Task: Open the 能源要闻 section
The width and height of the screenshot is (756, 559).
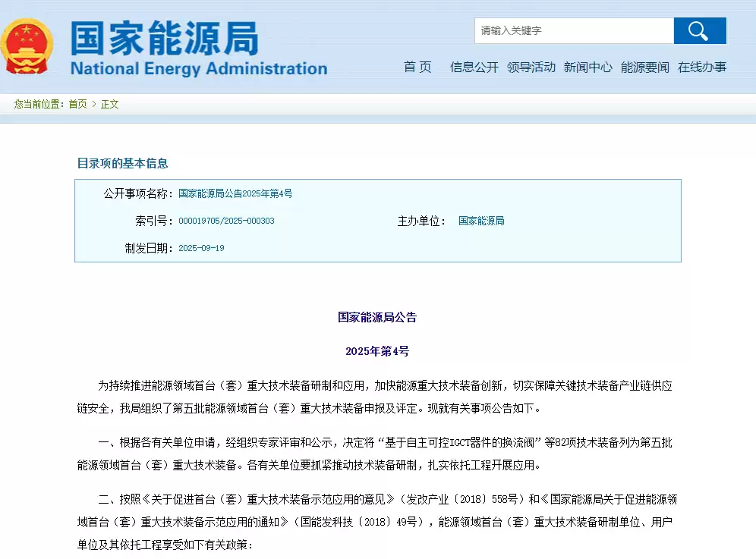Action: [x=644, y=67]
